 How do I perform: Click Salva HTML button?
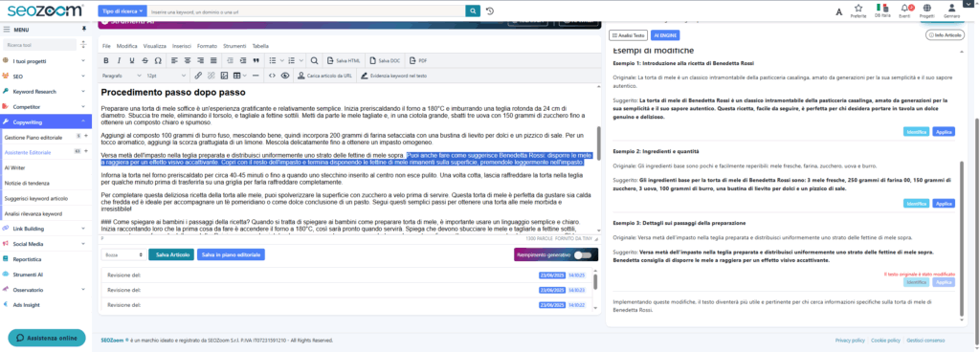click(x=345, y=60)
